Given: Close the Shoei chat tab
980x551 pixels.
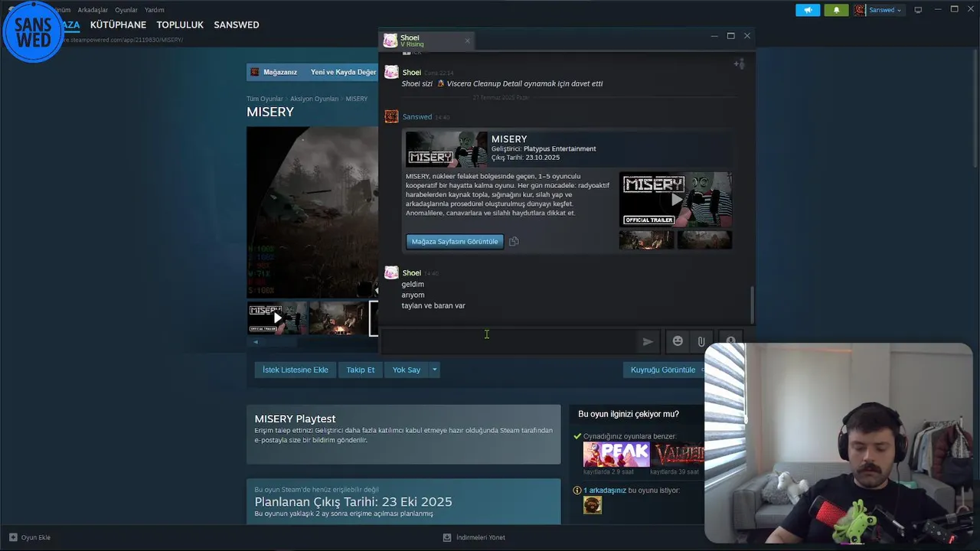Looking at the screenshot, I should [467, 41].
